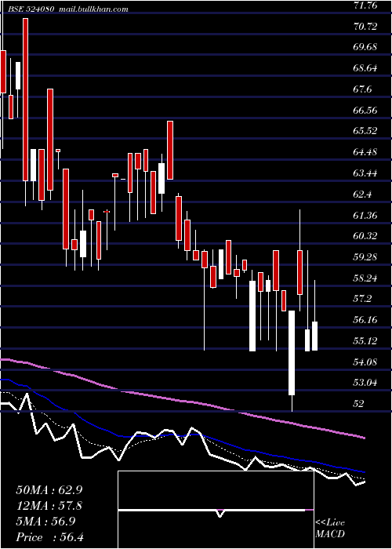The width and height of the screenshot is (392, 549).
Task: Select the 66.56 price axis label
Action: click(x=365, y=111)
